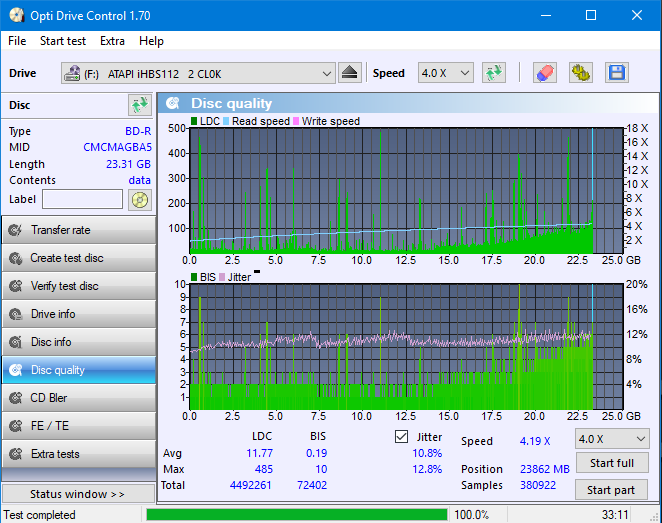This screenshot has width=662, height=523.
Task: Click into the disc Label input field
Action: click(x=82, y=199)
